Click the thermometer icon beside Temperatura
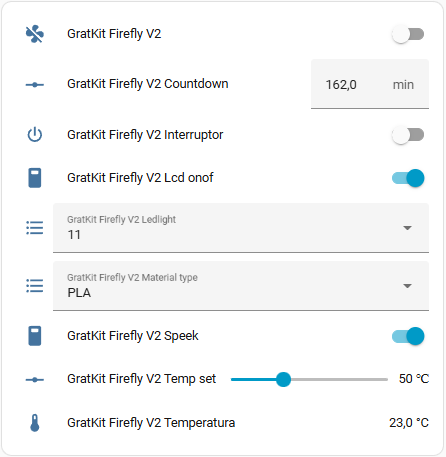This screenshot has height=457, width=446. tap(35, 423)
